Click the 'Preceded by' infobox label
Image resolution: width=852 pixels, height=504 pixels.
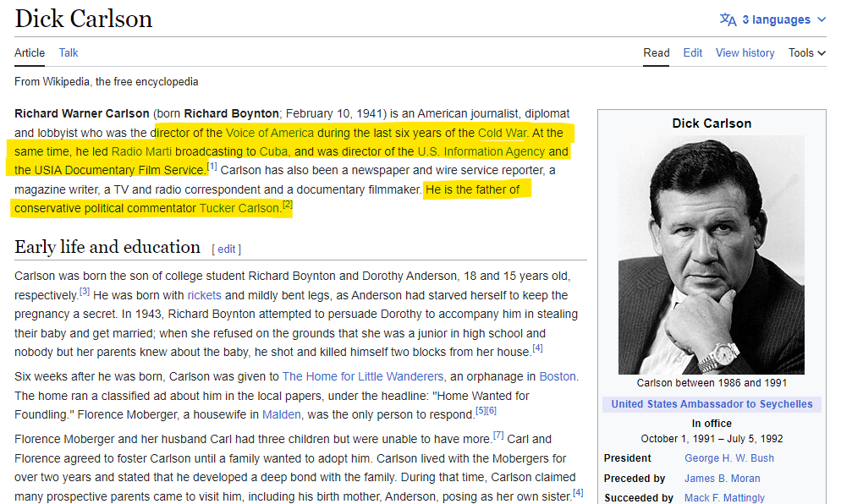635,479
